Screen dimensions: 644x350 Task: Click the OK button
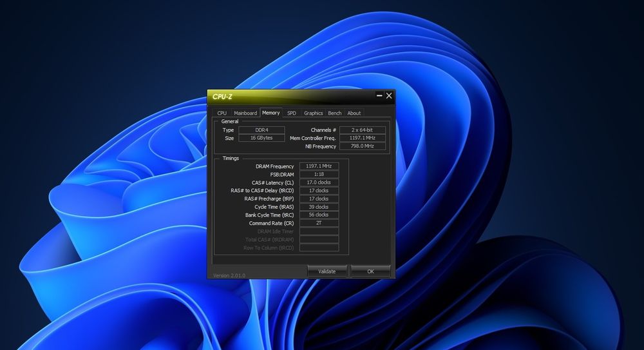click(x=370, y=271)
